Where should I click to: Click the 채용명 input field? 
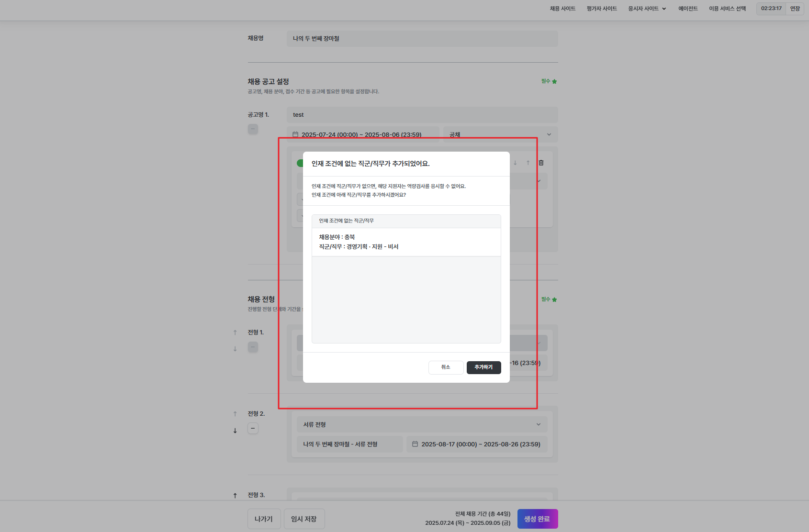[422, 39]
